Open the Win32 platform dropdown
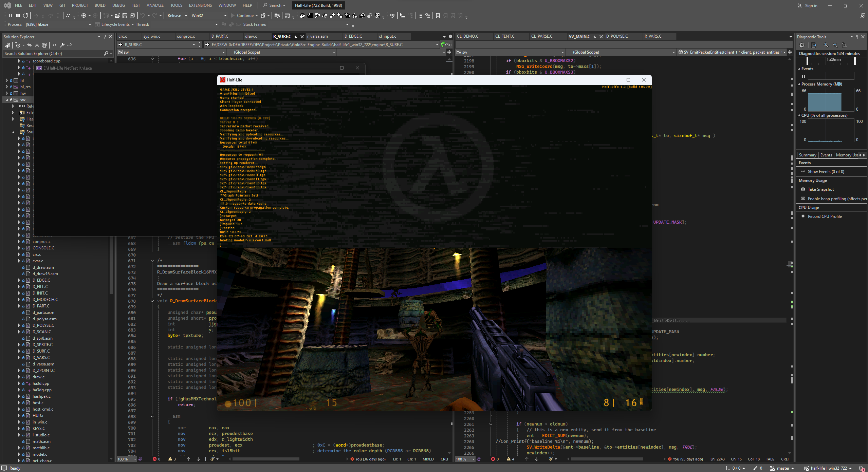The width and height of the screenshot is (868, 472). (x=209, y=16)
